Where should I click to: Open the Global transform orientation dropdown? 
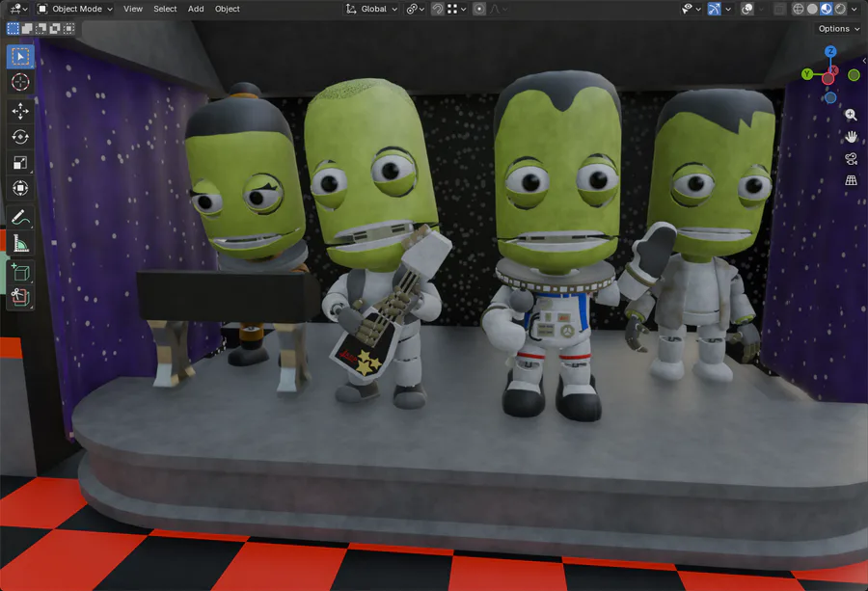click(x=371, y=9)
